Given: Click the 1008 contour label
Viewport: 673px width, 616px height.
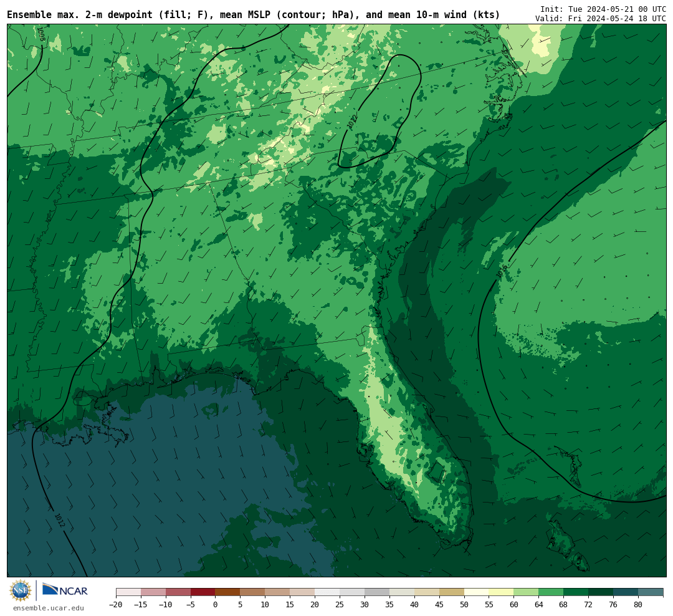Looking at the screenshot, I should point(41,34).
